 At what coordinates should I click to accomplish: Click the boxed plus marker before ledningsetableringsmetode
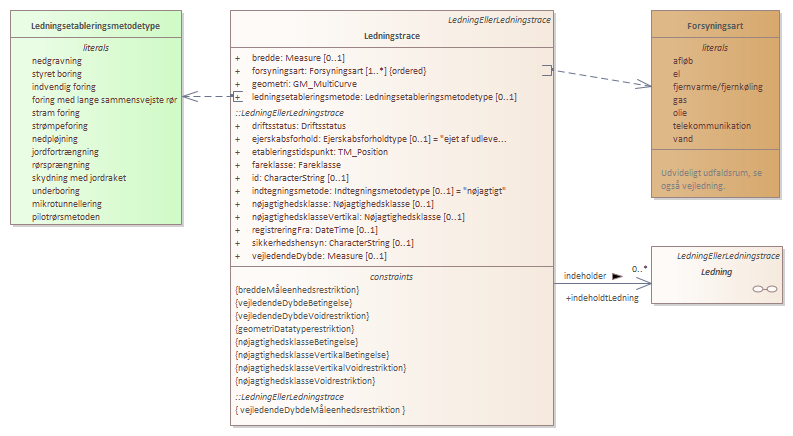tap(237, 97)
